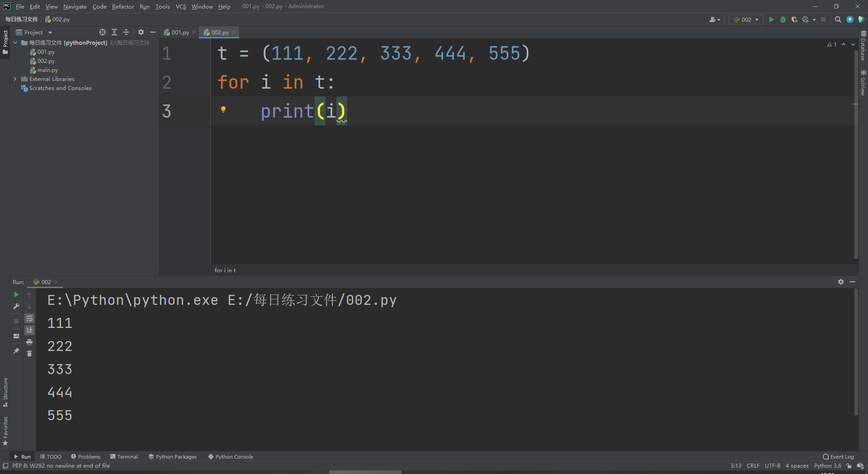Expand External Libraries node
Screen dimensions: 868x474
pyautogui.click(x=15, y=79)
